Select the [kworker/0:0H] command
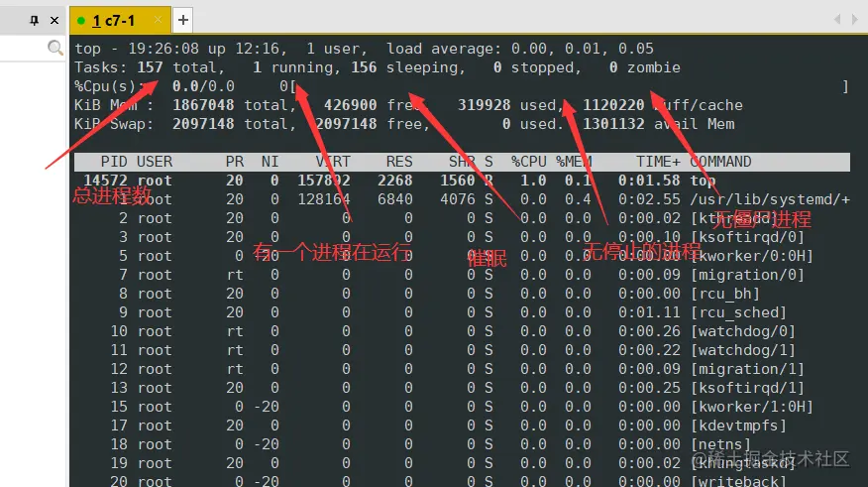Viewport: 868px width, 487px height. (x=752, y=256)
